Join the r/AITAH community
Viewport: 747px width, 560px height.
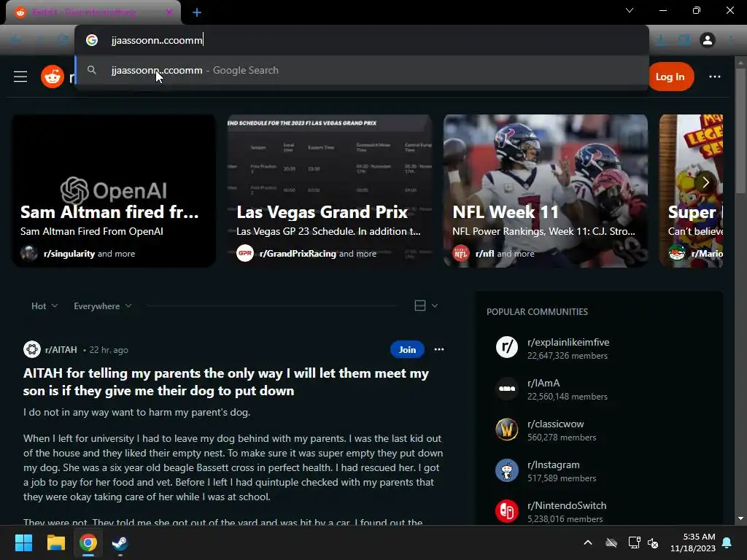coord(407,349)
